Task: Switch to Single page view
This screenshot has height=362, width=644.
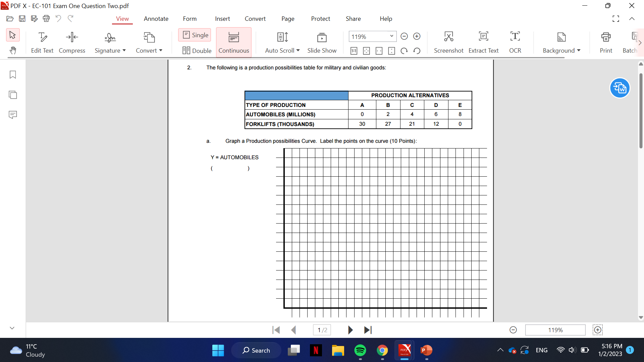Action: point(194,35)
